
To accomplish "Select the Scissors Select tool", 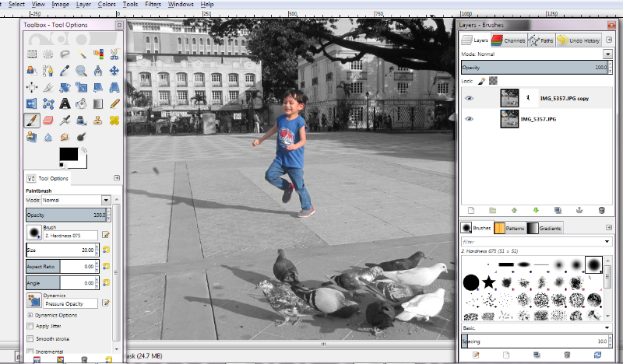I will pos(114,54).
